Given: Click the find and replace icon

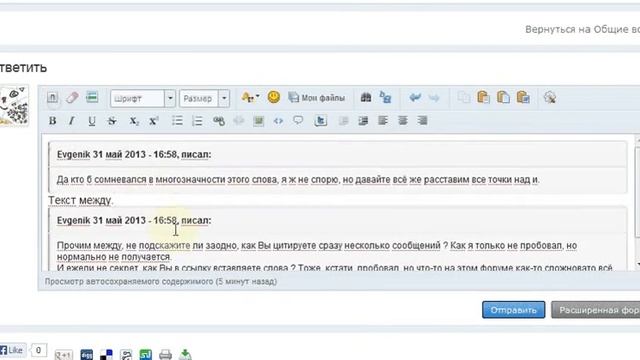Looking at the screenshot, I should click(x=385, y=98).
